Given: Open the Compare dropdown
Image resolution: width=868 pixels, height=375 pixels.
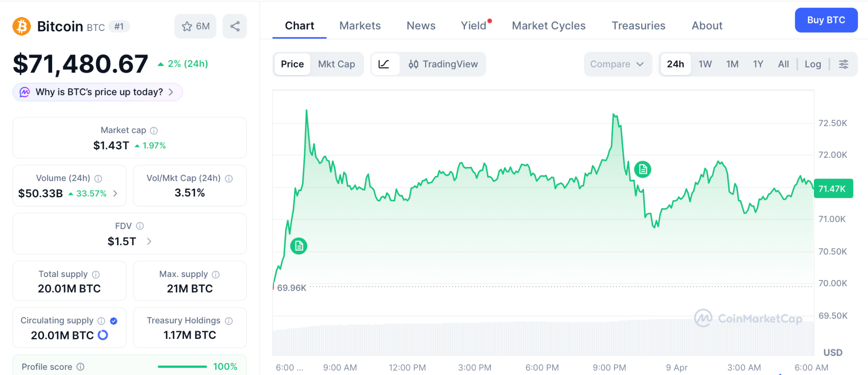Looking at the screenshot, I should tap(617, 64).
